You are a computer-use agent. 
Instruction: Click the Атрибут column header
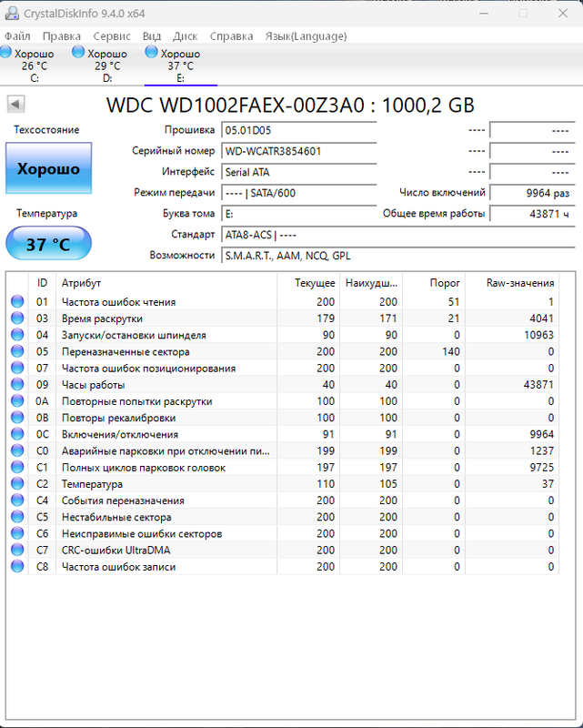[166, 283]
